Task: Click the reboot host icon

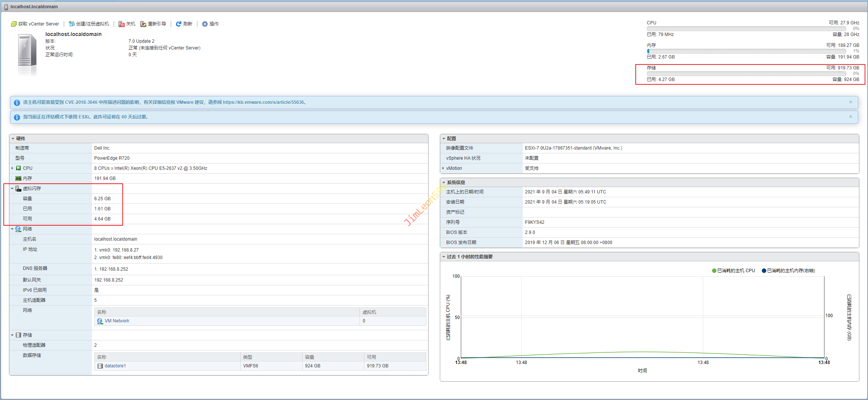Action: coord(143,24)
